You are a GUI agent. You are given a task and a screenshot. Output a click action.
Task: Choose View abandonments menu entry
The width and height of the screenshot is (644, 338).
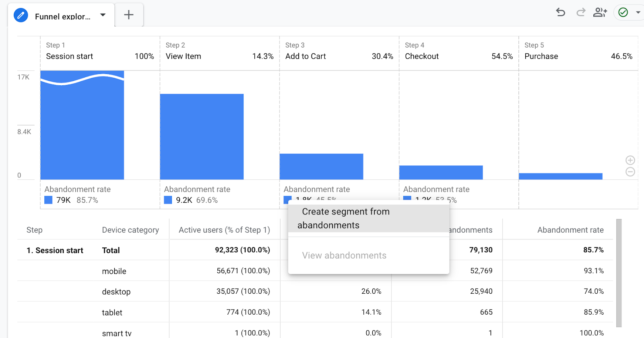(x=344, y=256)
